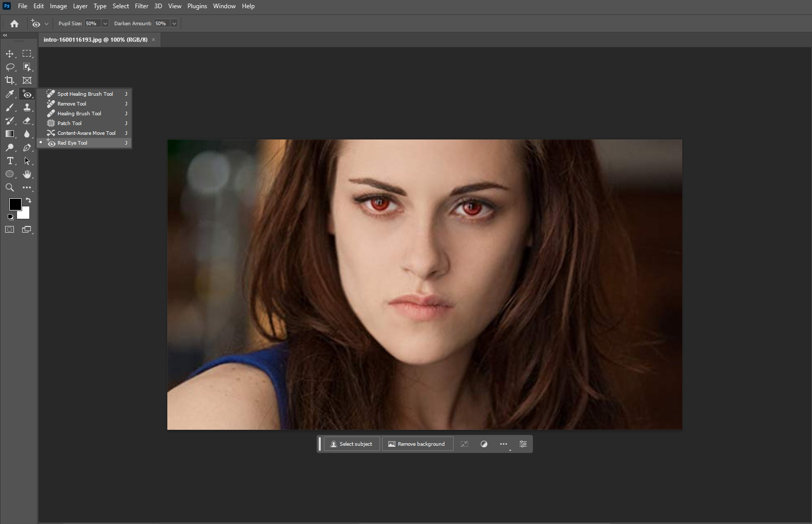Expand the Darken Amount dropdown arrow
The height and width of the screenshot is (524, 812).
[x=174, y=24]
